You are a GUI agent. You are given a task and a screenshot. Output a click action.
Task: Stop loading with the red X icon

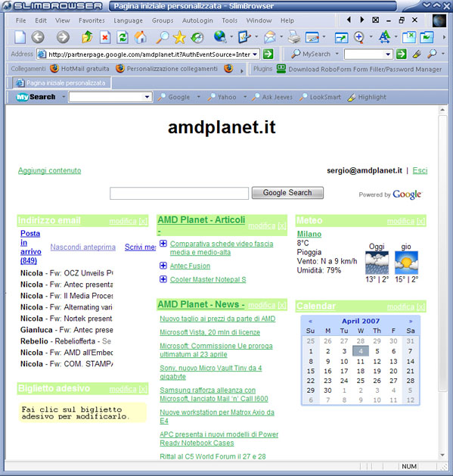coord(105,37)
